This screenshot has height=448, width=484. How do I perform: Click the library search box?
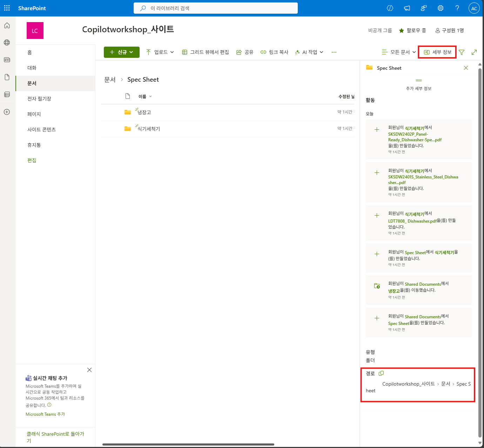pyautogui.click(x=216, y=8)
